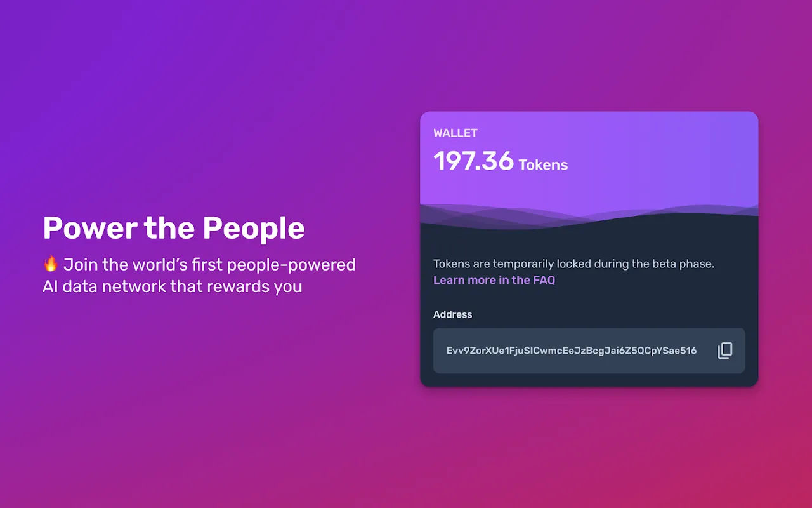Open the "Learn more in the FAQ" link
812x508 pixels.
494,280
